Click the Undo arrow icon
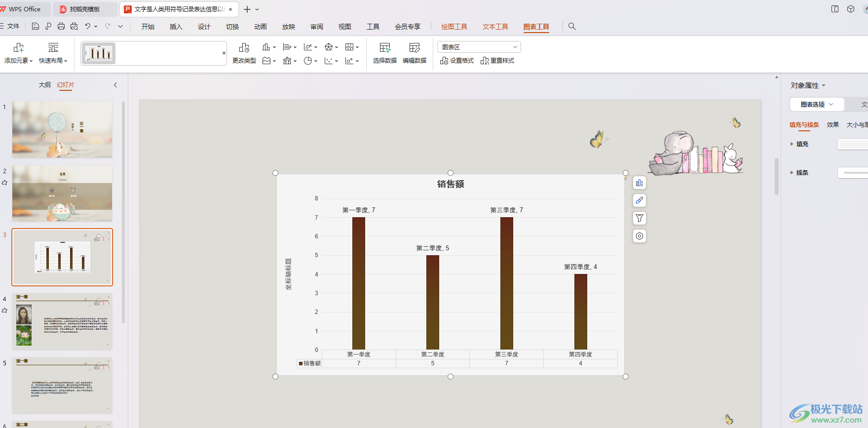This screenshot has width=868, height=428. point(88,27)
